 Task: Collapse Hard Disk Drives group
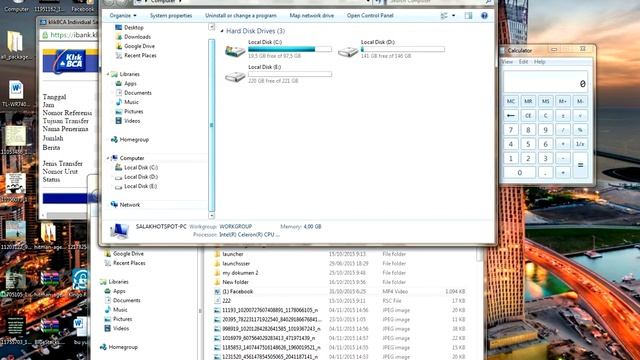click(222, 31)
